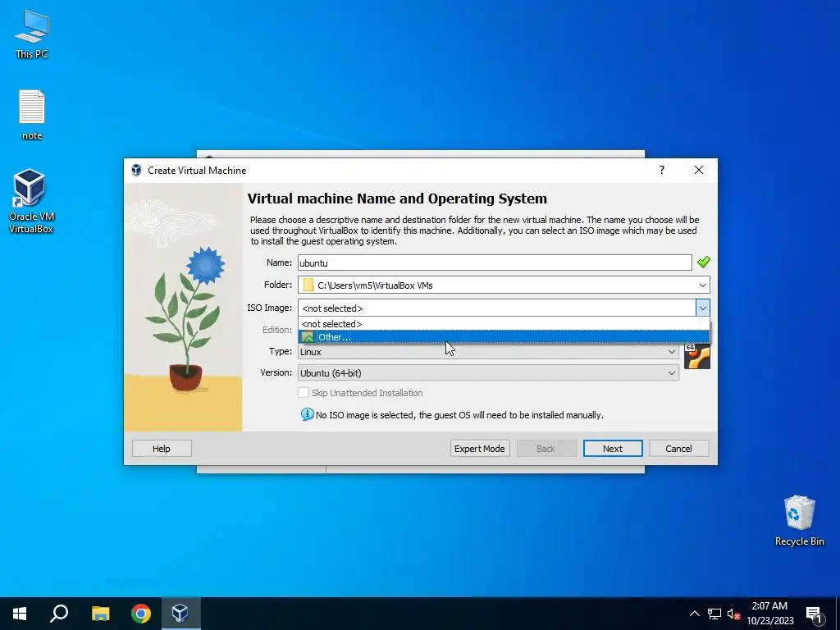
Task: Choose Other... in ISO Image list
Action: pyautogui.click(x=504, y=337)
